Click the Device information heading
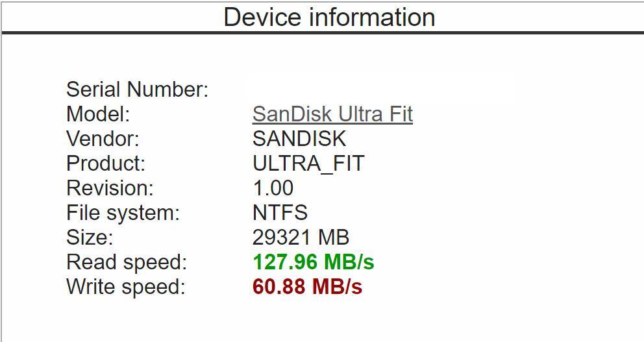 click(329, 17)
